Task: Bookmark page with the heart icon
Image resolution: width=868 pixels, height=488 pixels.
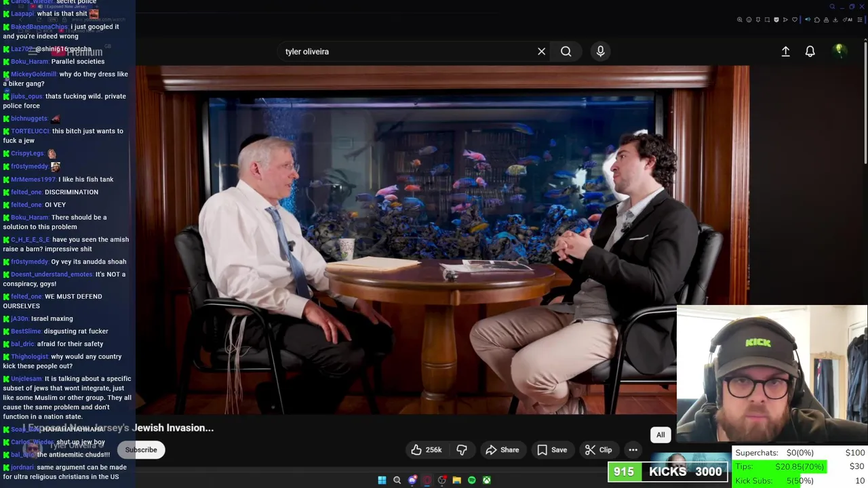Action: pyautogui.click(x=795, y=20)
